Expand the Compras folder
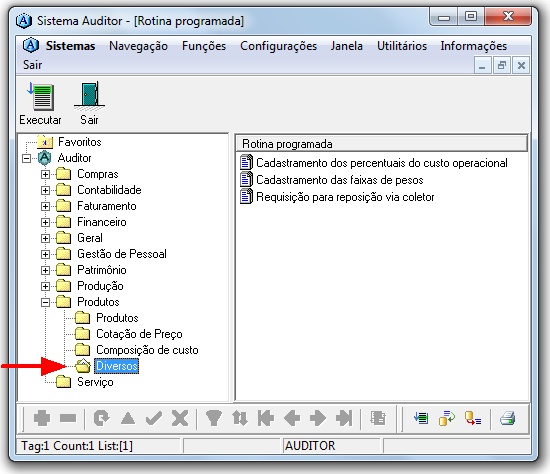The height and width of the screenshot is (474, 550). tap(45, 174)
